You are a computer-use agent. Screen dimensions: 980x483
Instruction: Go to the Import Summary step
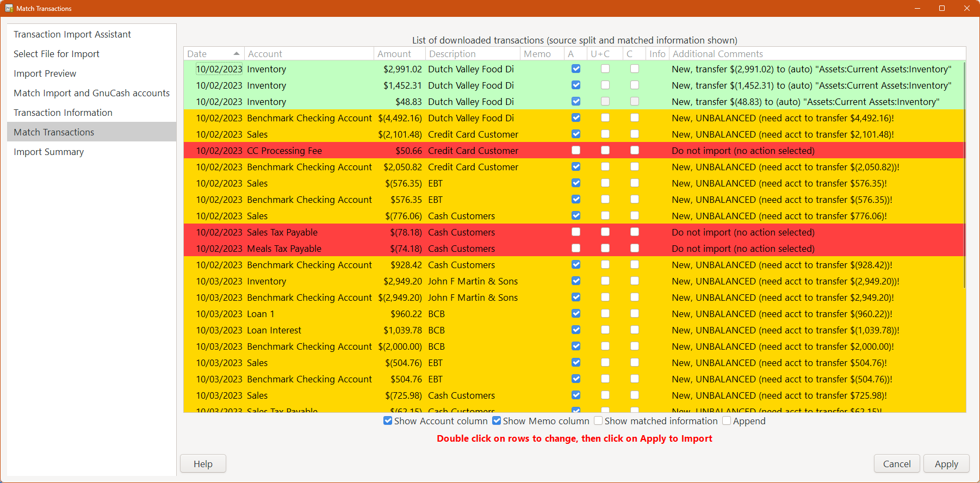tap(49, 152)
